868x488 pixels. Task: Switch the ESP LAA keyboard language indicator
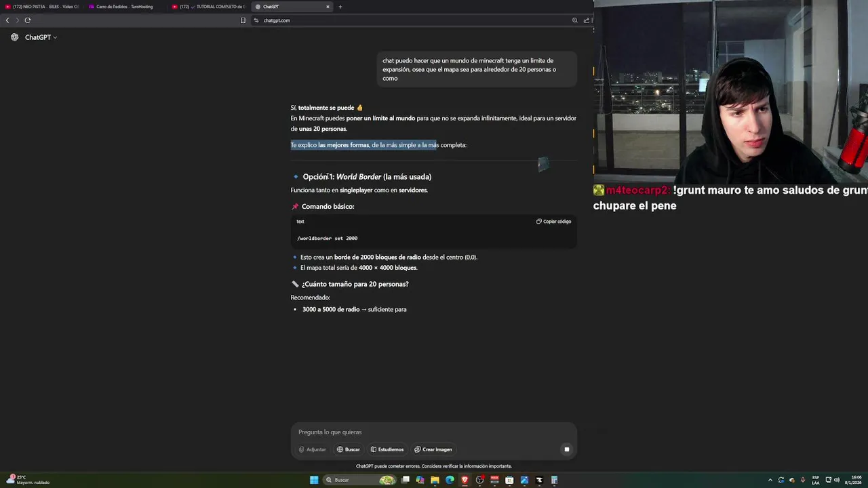click(816, 480)
